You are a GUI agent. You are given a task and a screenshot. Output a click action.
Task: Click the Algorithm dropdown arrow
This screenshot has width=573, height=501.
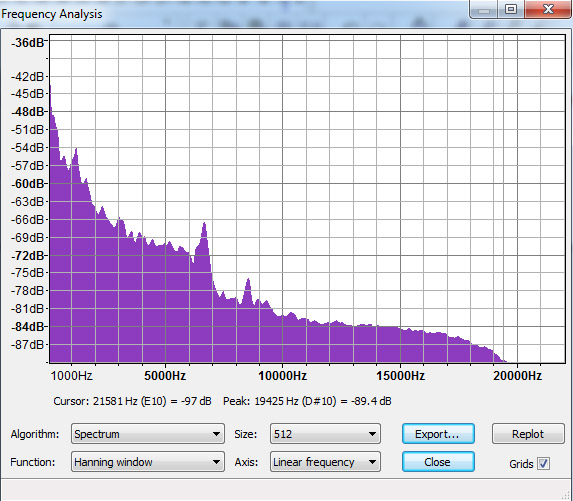[216, 434]
